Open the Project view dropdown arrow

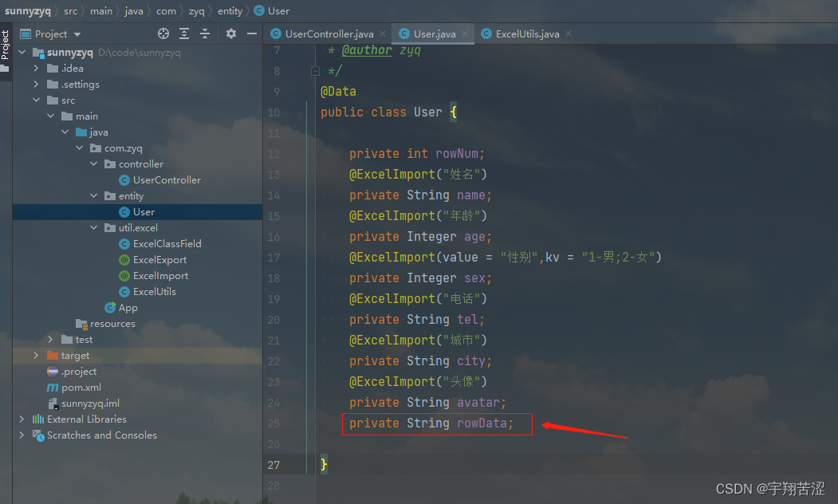tap(77, 34)
